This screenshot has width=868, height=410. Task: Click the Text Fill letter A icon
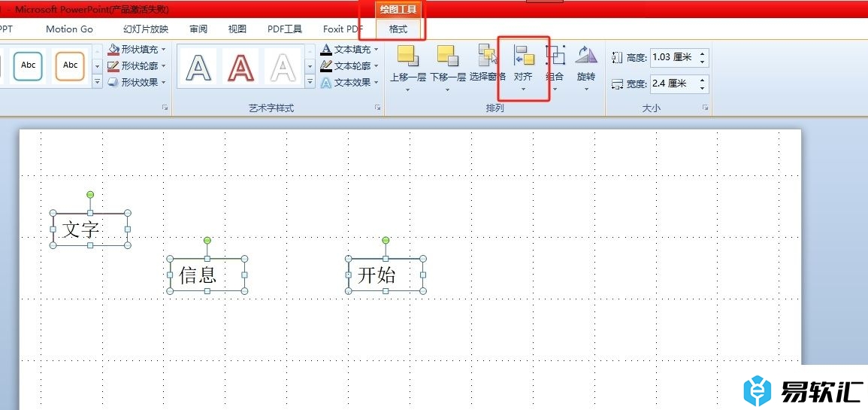point(327,50)
